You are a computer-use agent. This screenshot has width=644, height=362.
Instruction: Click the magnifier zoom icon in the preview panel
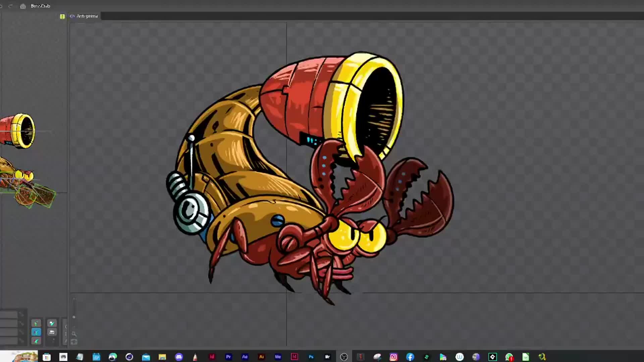click(x=74, y=334)
